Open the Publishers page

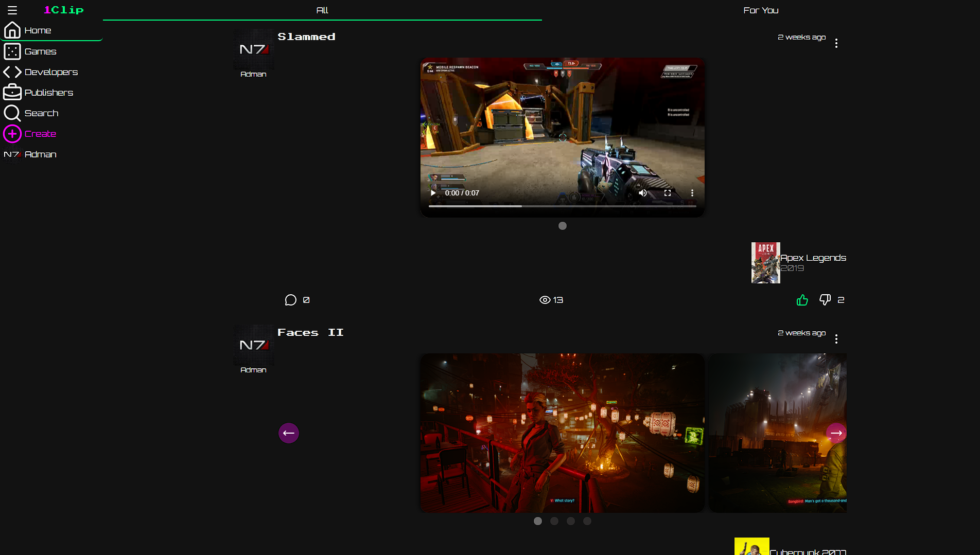[x=48, y=93]
